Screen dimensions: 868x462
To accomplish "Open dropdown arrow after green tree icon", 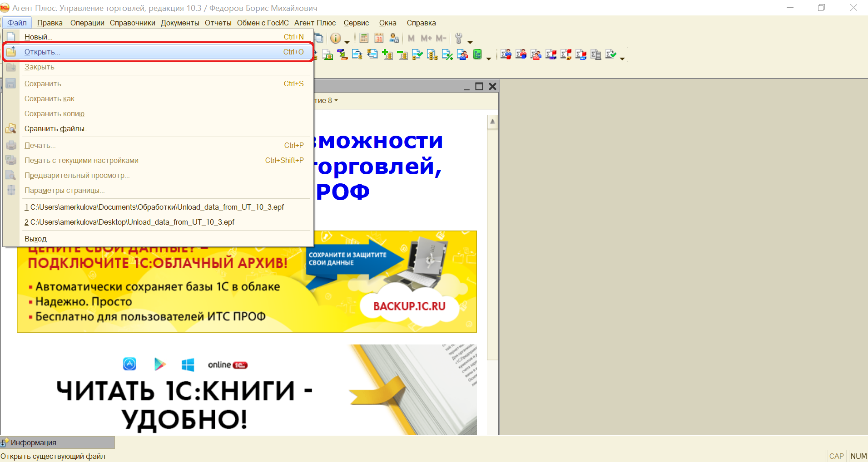I will [488, 59].
